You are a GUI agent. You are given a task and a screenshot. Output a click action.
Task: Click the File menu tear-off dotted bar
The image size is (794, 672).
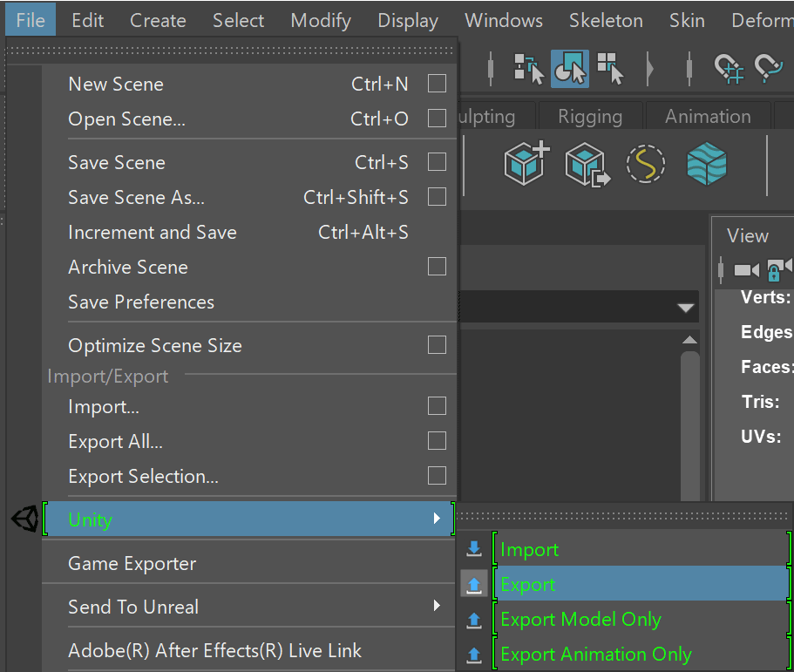(x=230, y=51)
